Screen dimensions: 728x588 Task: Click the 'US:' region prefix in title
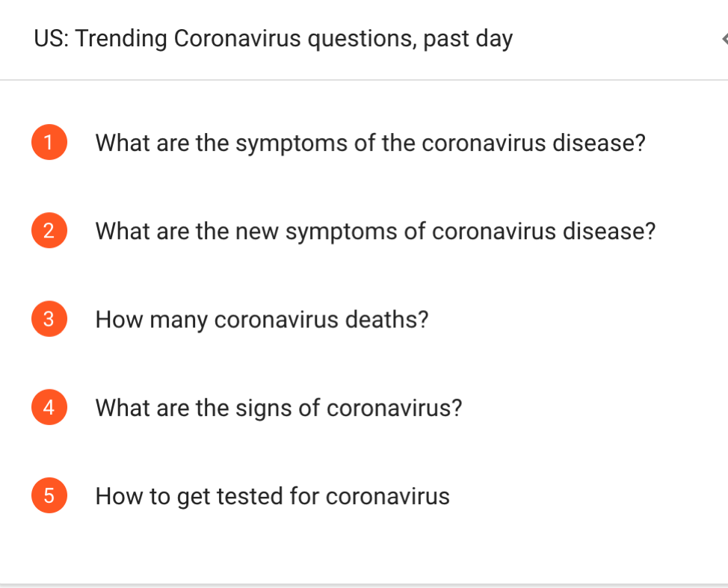tap(51, 38)
